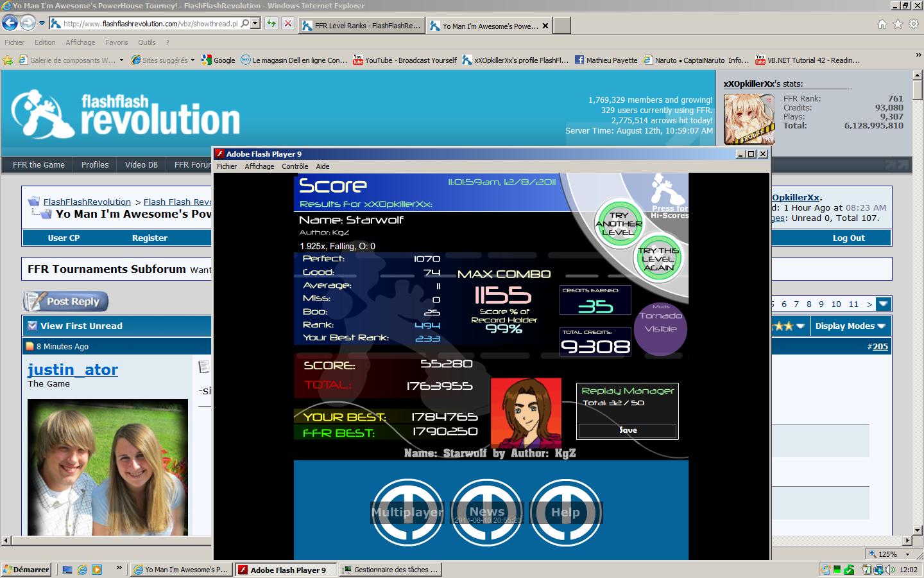Open the page navigation dropdown arrow

[x=884, y=304]
